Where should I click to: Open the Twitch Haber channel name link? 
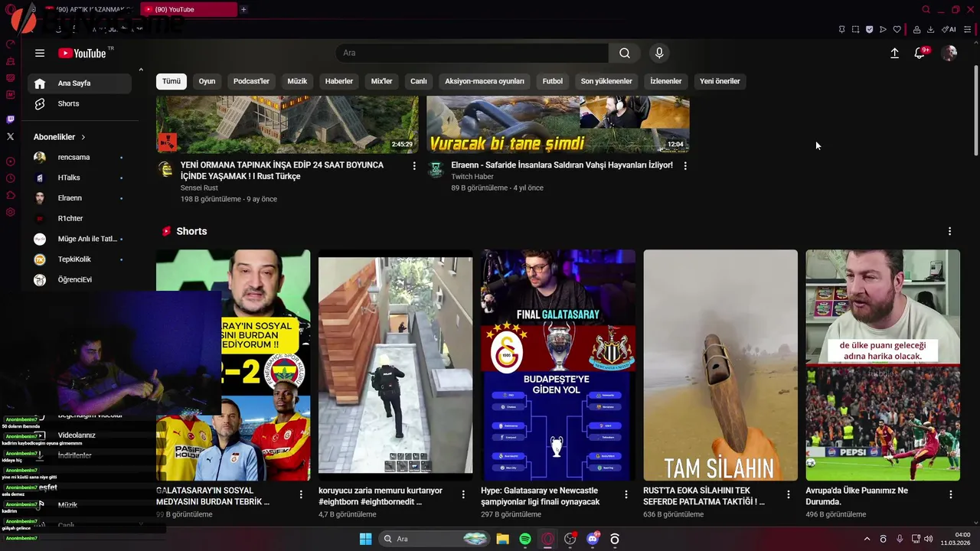point(472,177)
